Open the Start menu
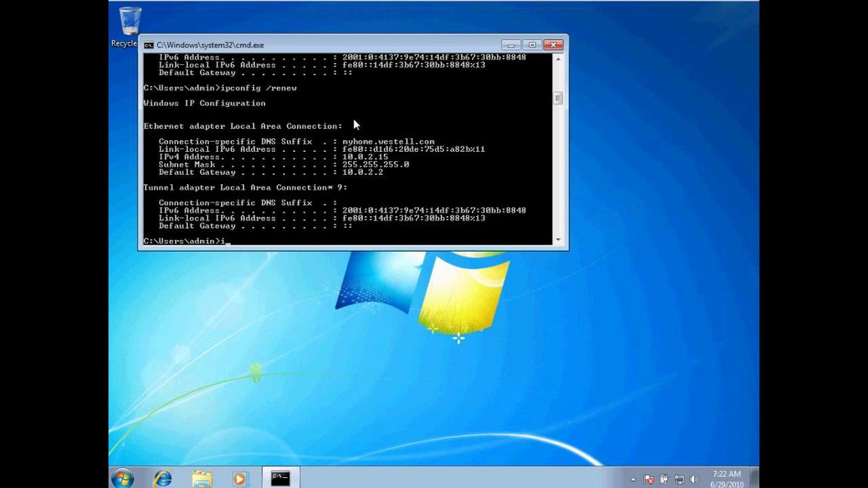 pyautogui.click(x=123, y=477)
